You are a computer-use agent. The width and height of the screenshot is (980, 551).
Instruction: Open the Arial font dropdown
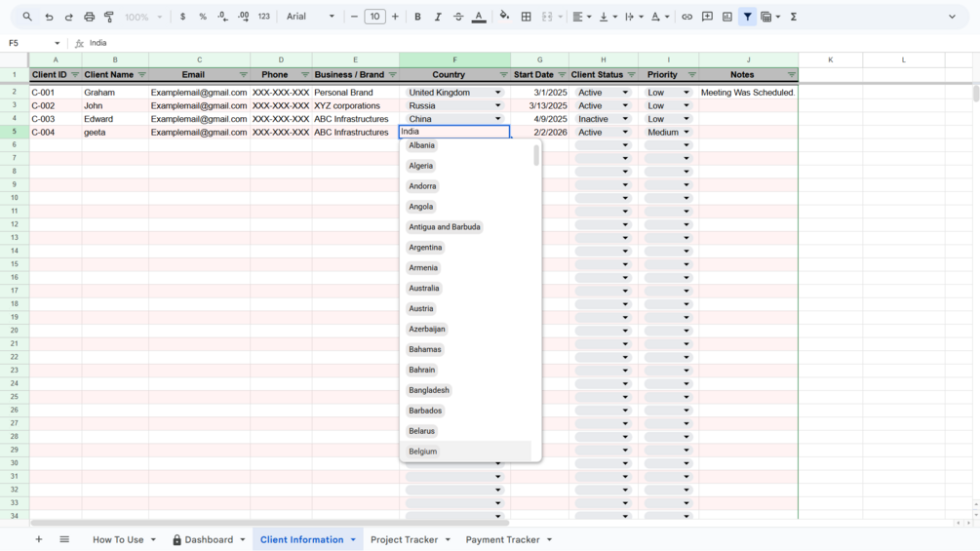click(x=310, y=17)
